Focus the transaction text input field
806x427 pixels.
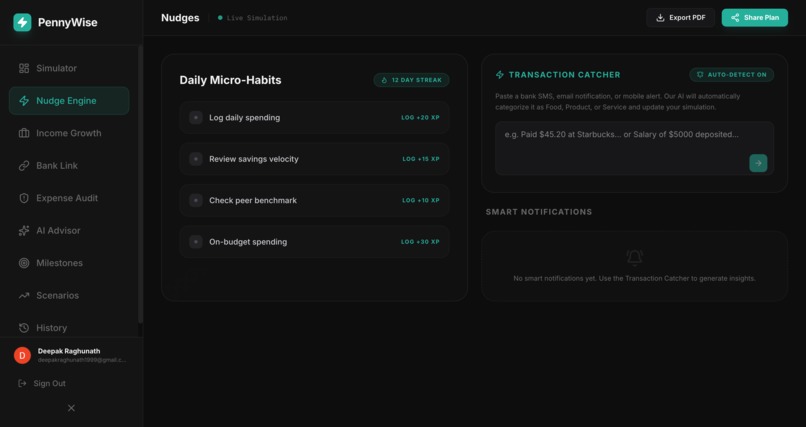tap(634, 148)
